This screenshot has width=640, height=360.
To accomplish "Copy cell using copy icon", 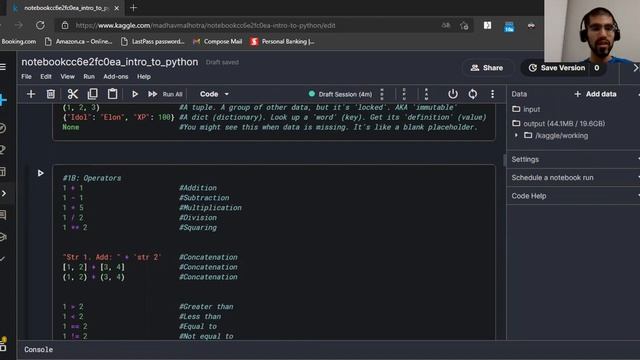I will (x=93, y=94).
